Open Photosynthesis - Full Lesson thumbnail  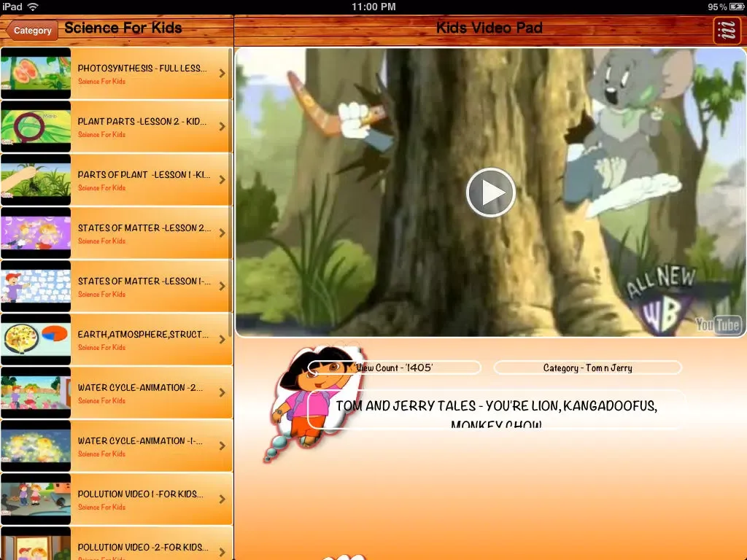[36, 74]
